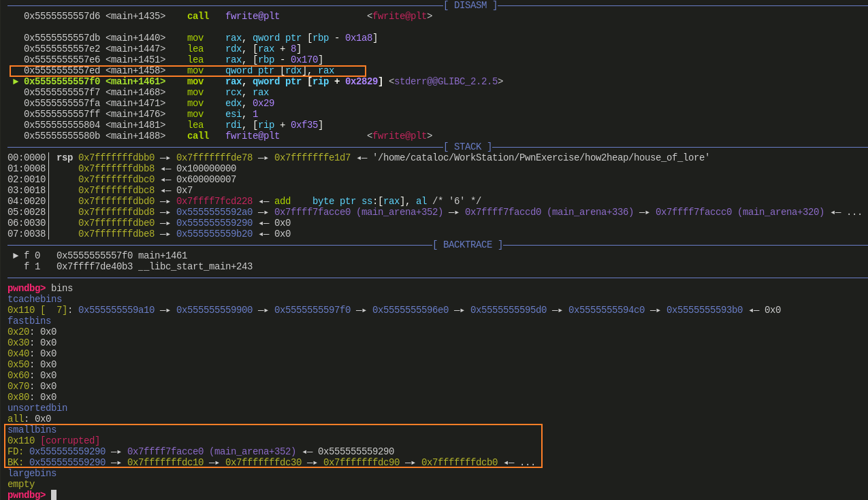Click the frame 0 arrow in backtrace
This screenshot has width=868, height=500.
16,256
